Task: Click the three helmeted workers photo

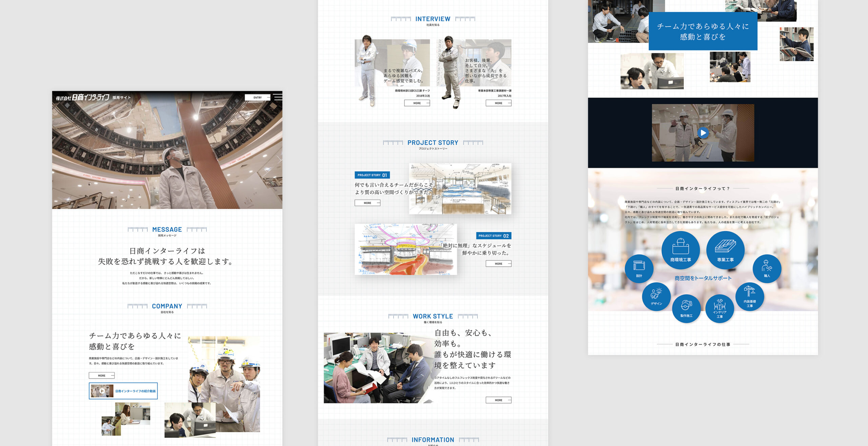Action: pyautogui.click(x=224, y=384)
